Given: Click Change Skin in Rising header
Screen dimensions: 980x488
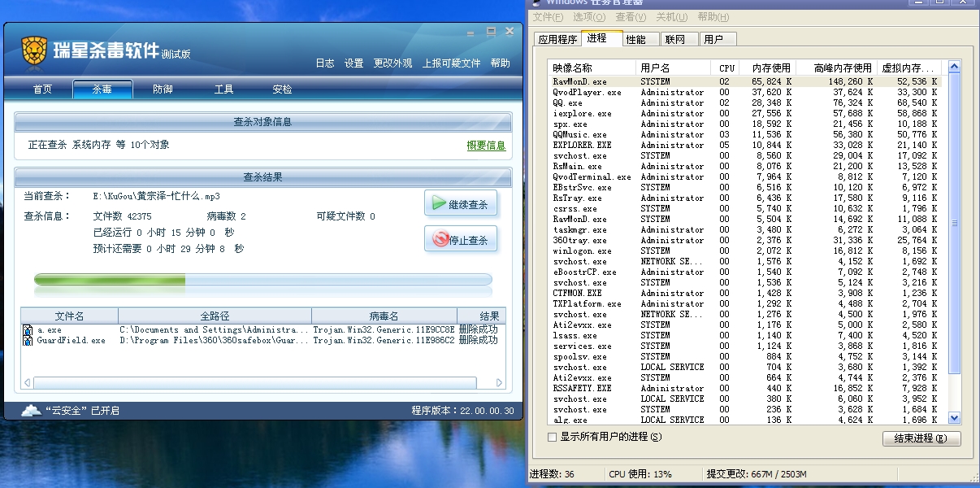Looking at the screenshot, I should point(392,63).
